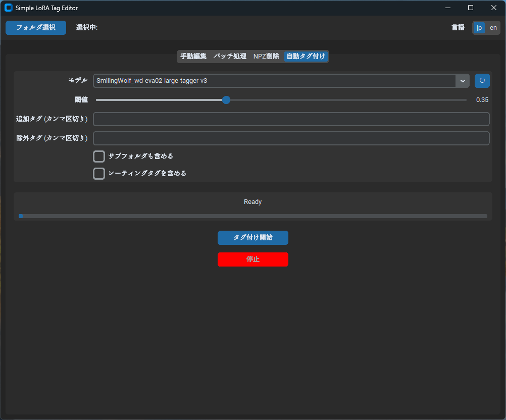Switch to the 手動編集 tab
Viewport: 506px width, 420px height.
point(193,57)
